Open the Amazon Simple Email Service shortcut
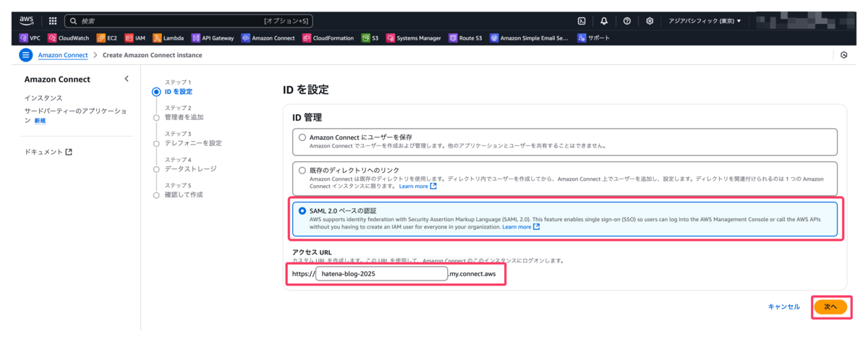Screen dimensions: 868x342 [530, 38]
